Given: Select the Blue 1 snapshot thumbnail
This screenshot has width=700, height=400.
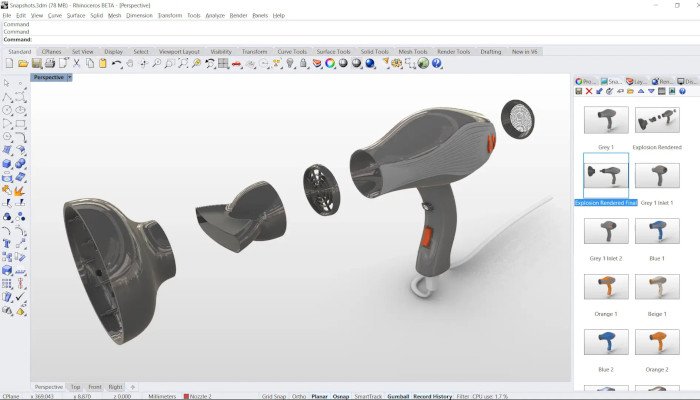Looking at the screenshot, I should [x=656, y=232].
